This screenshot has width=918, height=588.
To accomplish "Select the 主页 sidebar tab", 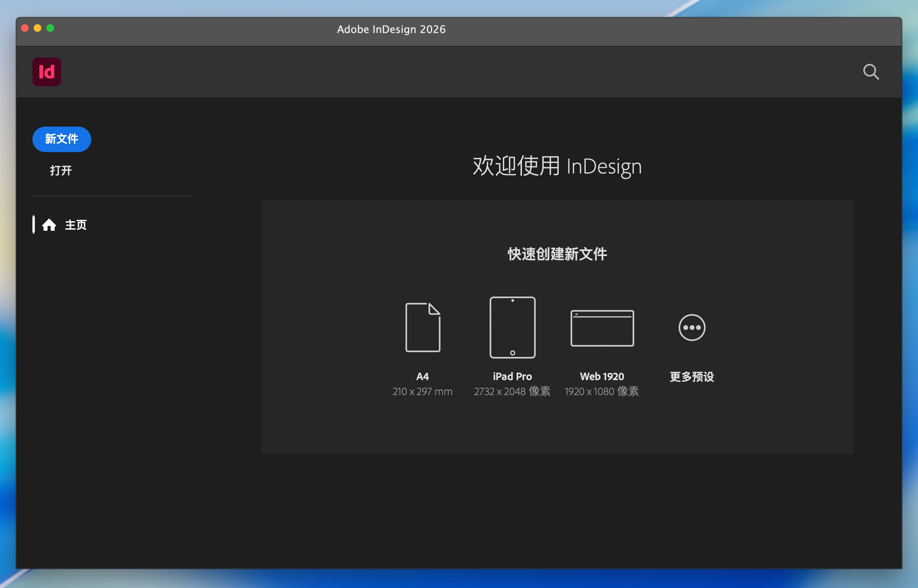I will (76, 225).
